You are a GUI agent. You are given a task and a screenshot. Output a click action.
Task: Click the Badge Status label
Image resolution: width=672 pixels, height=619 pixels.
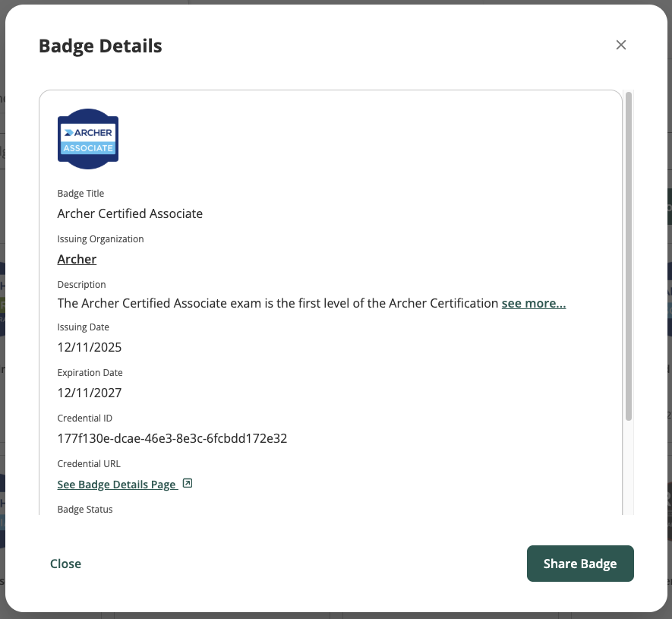tap(85, 510)
